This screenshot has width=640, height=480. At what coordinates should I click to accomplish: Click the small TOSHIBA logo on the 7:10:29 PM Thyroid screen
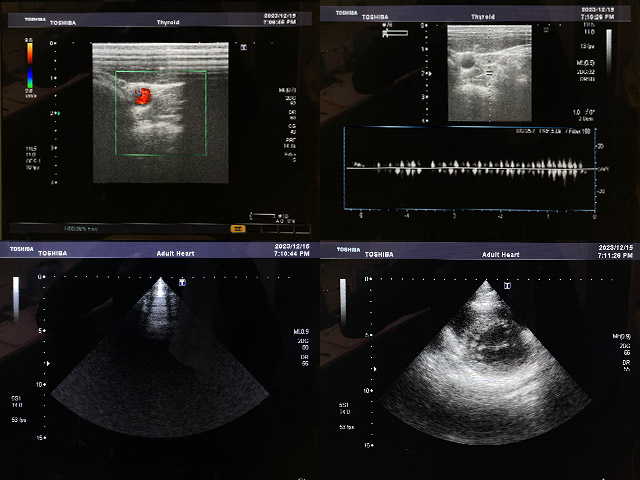point(347,13)
